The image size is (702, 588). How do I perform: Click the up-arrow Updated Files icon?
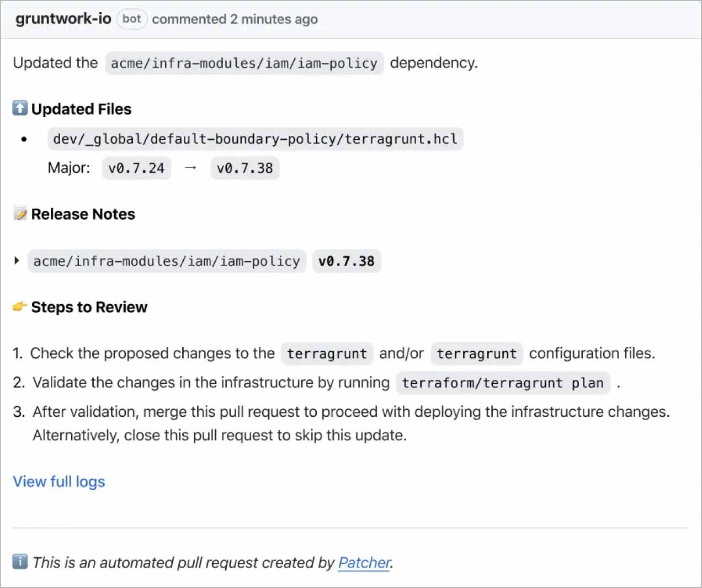(20, 108)
